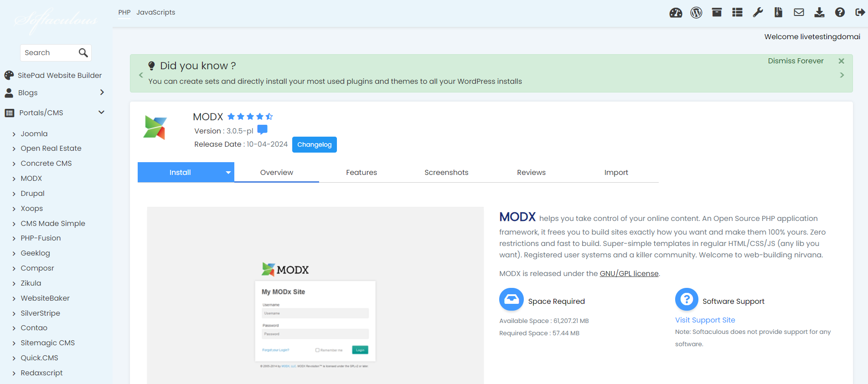Expand the Drupal chevron in sidebar
868x384 pixels.
(x=14, y=194)
